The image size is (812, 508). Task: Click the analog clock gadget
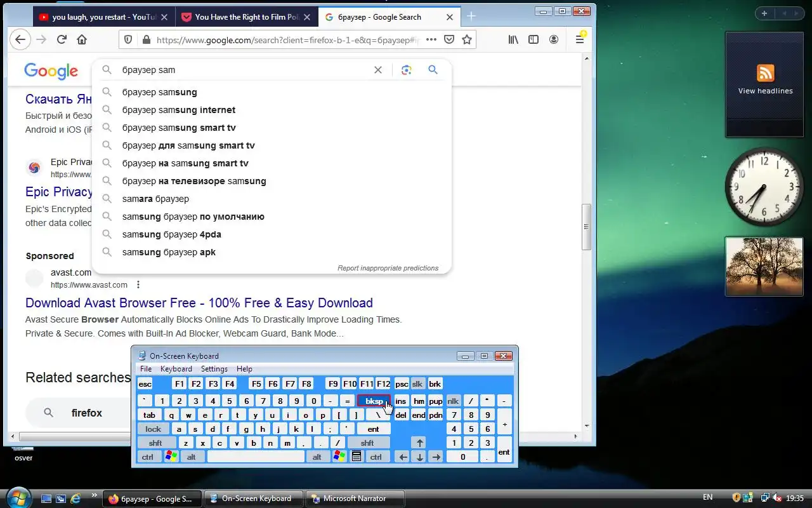pyautogui.click(x=764, y=187)
